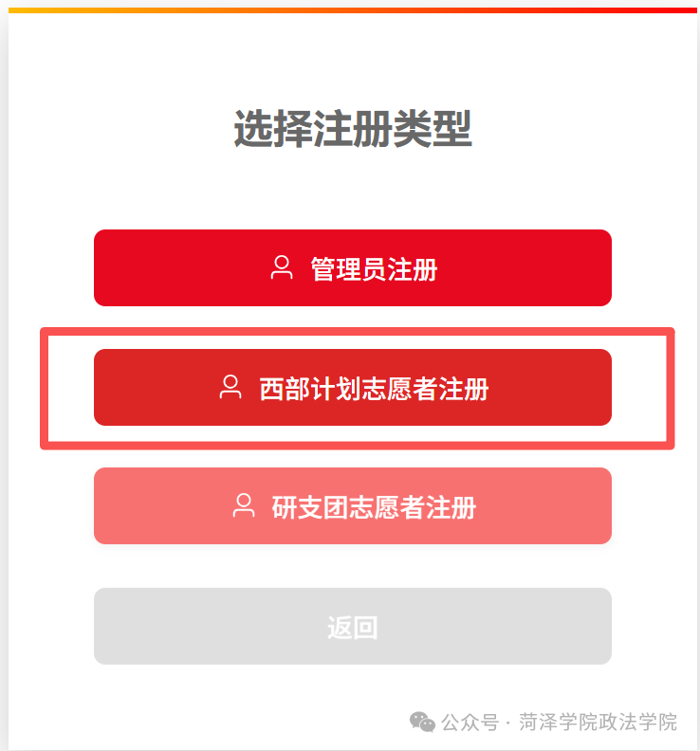This screenshot has height=751, width=700.
Task: Choose 西部计划志愿者注册 registration type
Action: click(353, 388)
